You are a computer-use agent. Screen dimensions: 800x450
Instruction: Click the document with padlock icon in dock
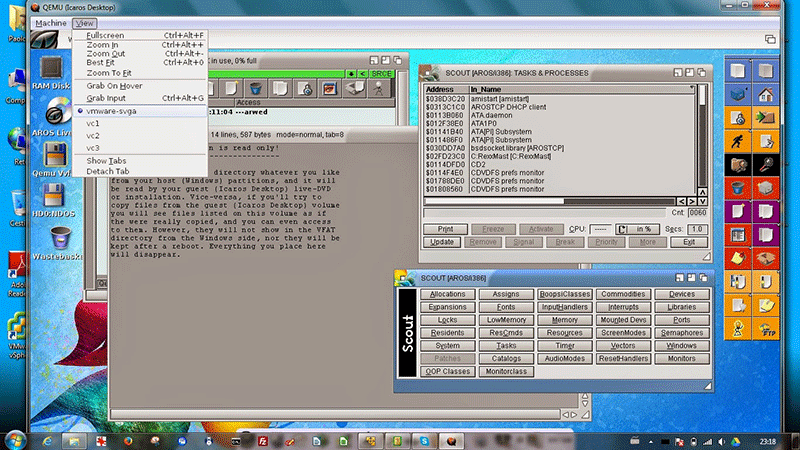coord(737,118)
